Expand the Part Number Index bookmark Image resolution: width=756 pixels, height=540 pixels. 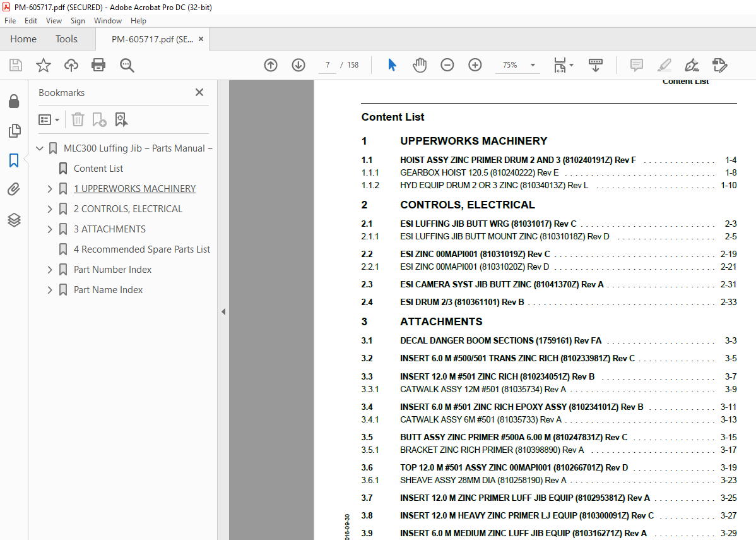tap(50, 270)
